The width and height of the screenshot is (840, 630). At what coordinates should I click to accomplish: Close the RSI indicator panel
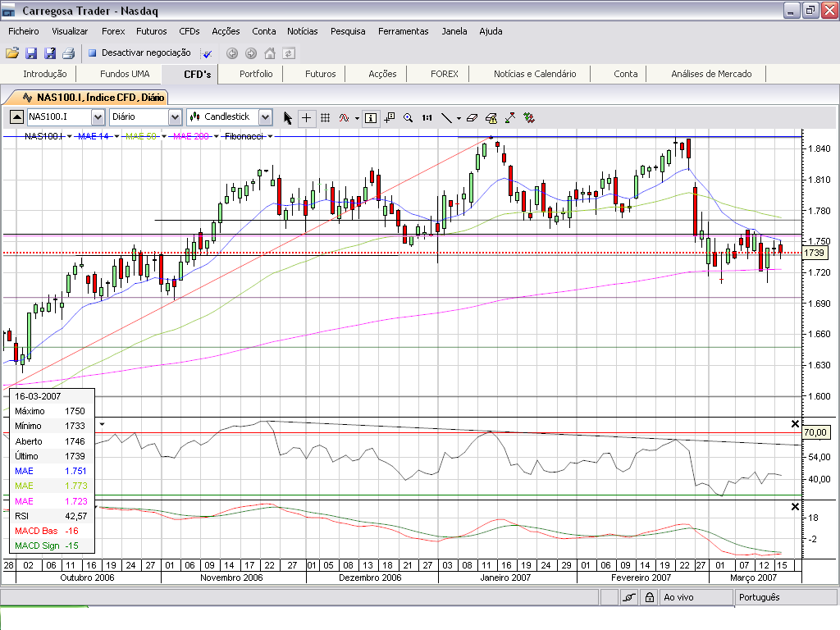coord(795,424)
